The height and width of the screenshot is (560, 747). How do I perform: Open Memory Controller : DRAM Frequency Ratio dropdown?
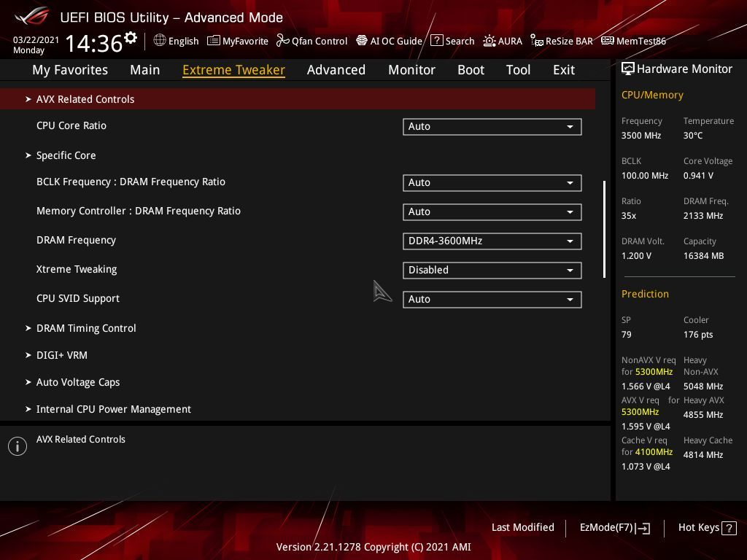[492, 212]
